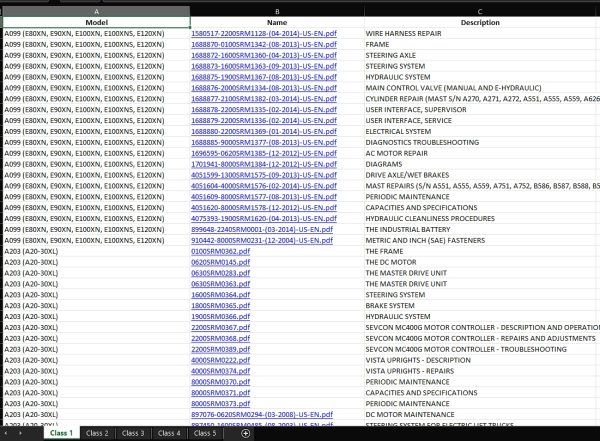Switch to the Class 3 sheet tab
This screenshot has height=441, width=600.
pyautogui.click(x=133, y=433)
